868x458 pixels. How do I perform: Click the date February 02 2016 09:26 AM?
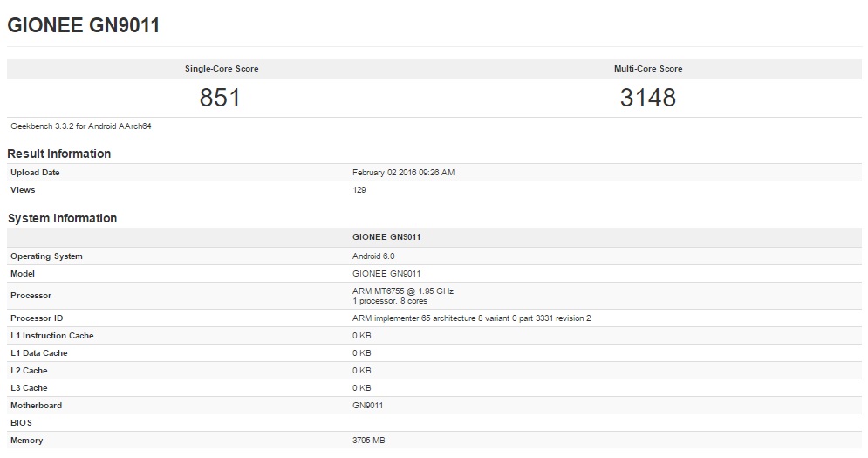click(404, 172)
